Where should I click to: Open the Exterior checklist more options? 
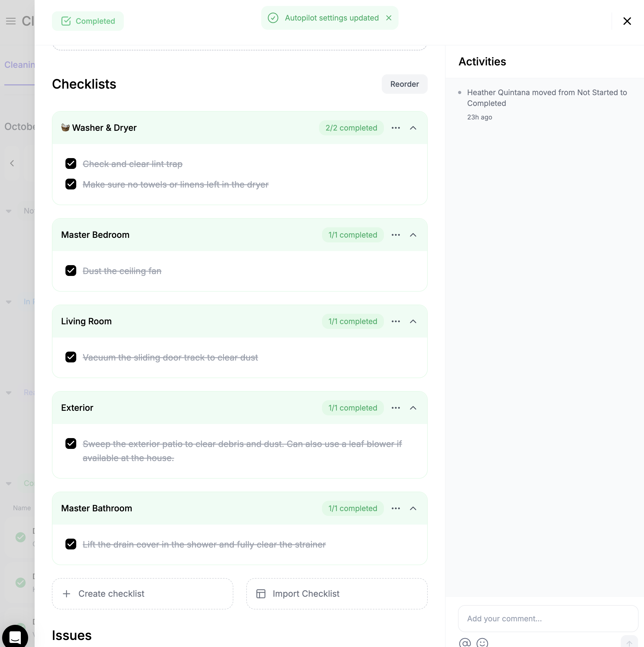[396, 408]
